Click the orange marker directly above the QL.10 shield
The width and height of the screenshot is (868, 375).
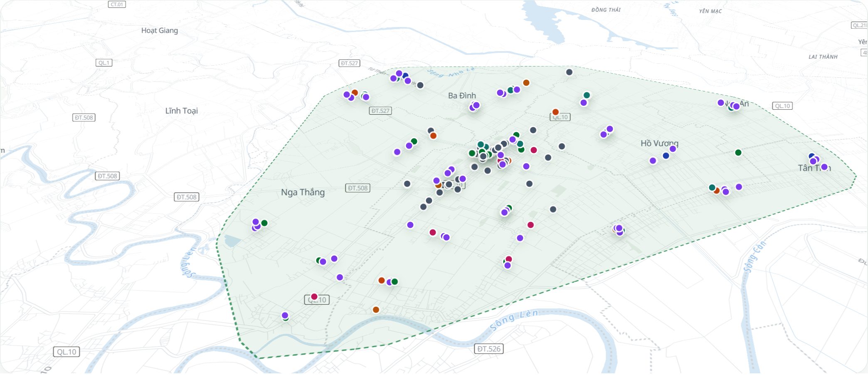tap(555, 112)
